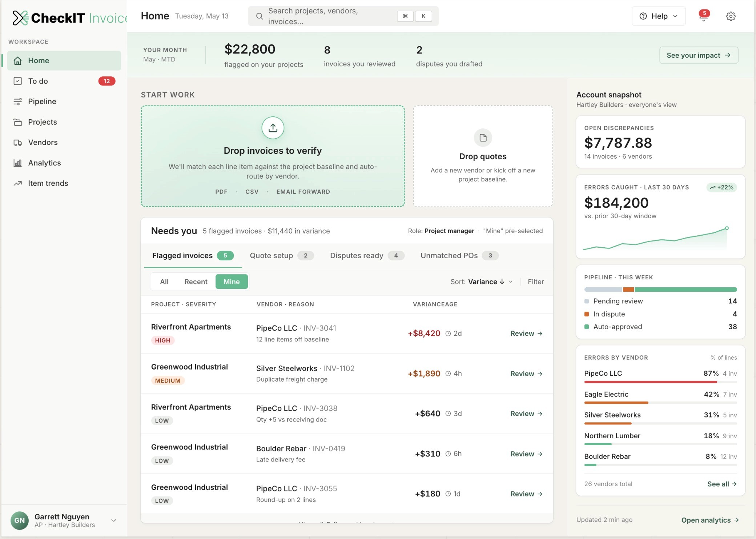756x539 pixels.
Task: Click See all vendors link
Action: coord(722,484)
